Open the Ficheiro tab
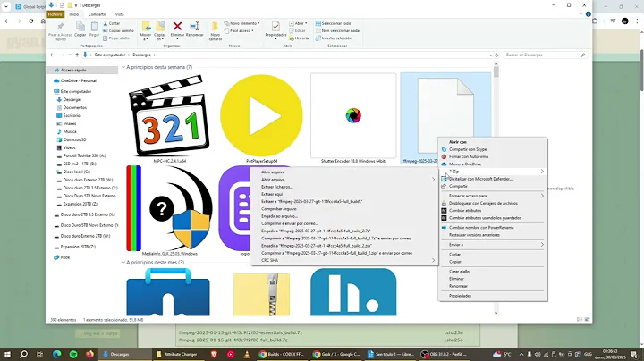Viewport: 644px width, 361px height. [x=55, y=14]
